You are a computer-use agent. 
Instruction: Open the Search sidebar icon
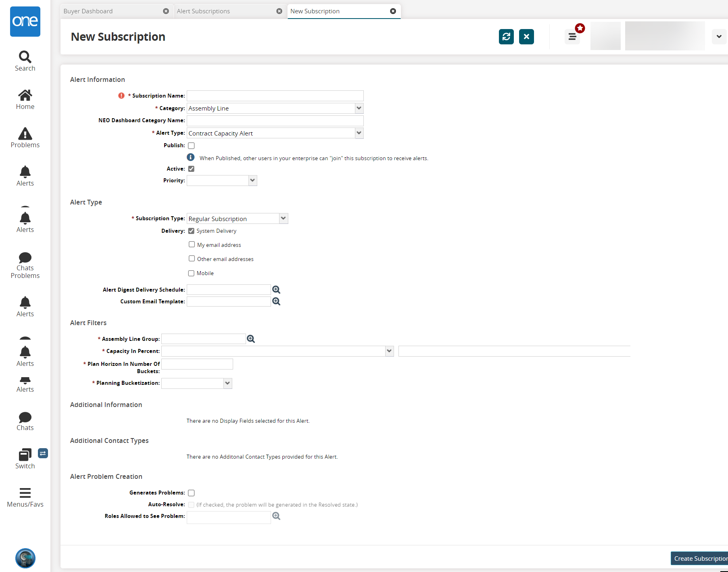25,61
